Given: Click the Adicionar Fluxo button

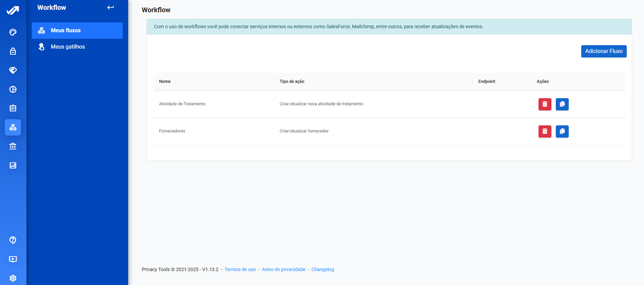Looking at the screenshot, I should [604, 51].
